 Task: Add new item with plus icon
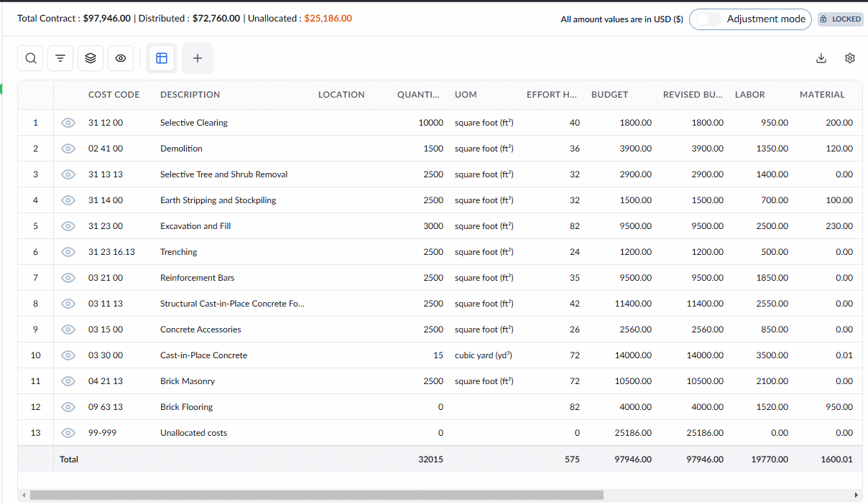198,59
